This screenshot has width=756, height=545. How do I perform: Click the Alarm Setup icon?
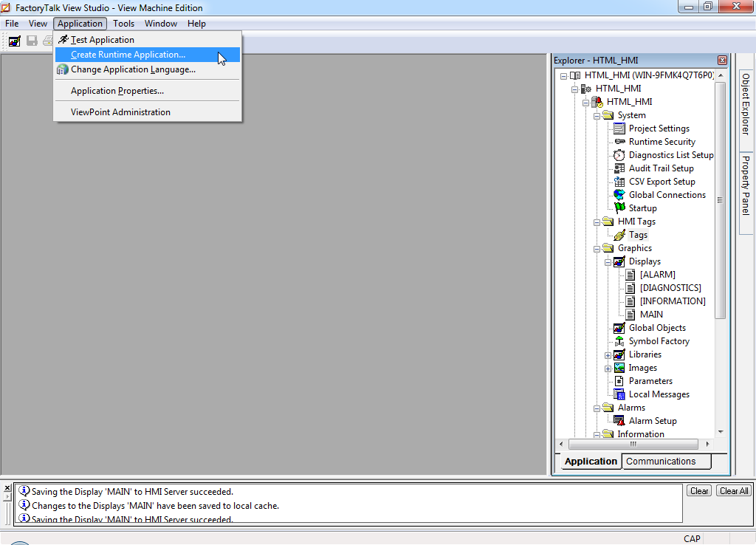[x=619, y=421]
